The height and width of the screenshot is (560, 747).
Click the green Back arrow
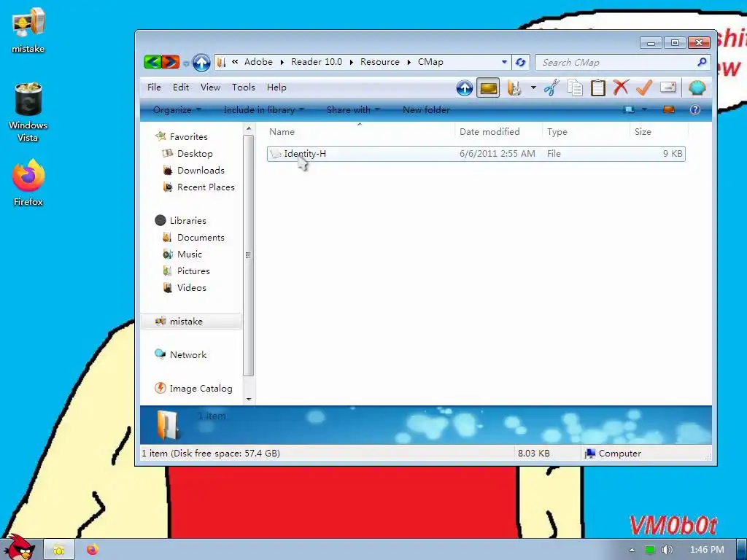point(152,62)
